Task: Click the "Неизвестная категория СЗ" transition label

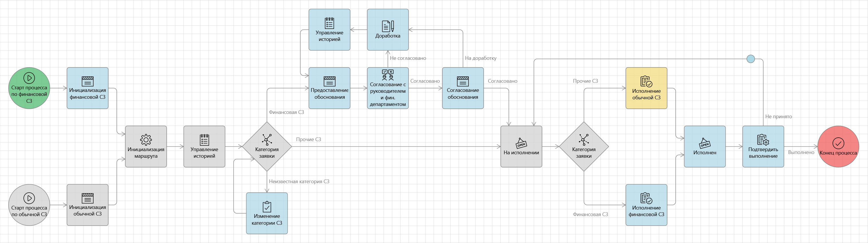Action: click(299, 181)
